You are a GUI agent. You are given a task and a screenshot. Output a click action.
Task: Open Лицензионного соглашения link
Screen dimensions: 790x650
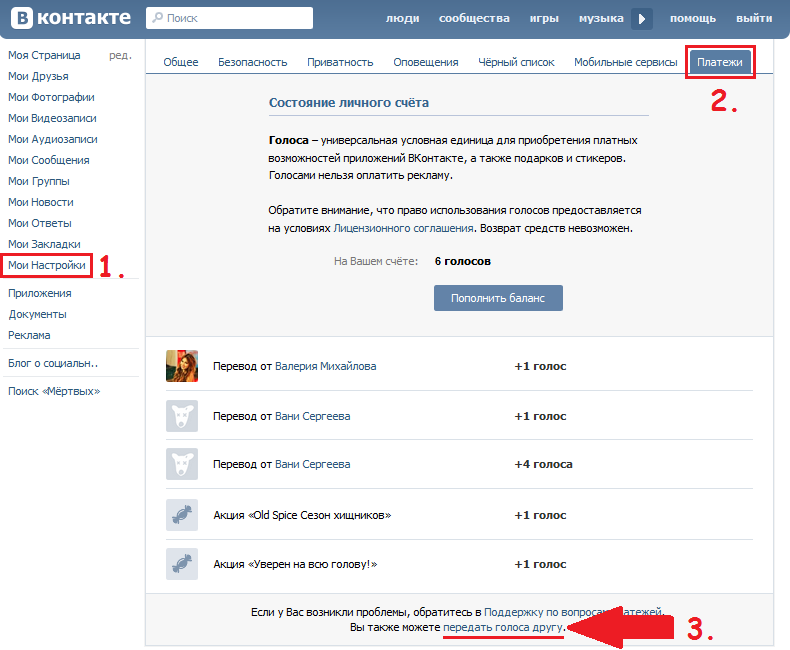(x=403, y=228)
